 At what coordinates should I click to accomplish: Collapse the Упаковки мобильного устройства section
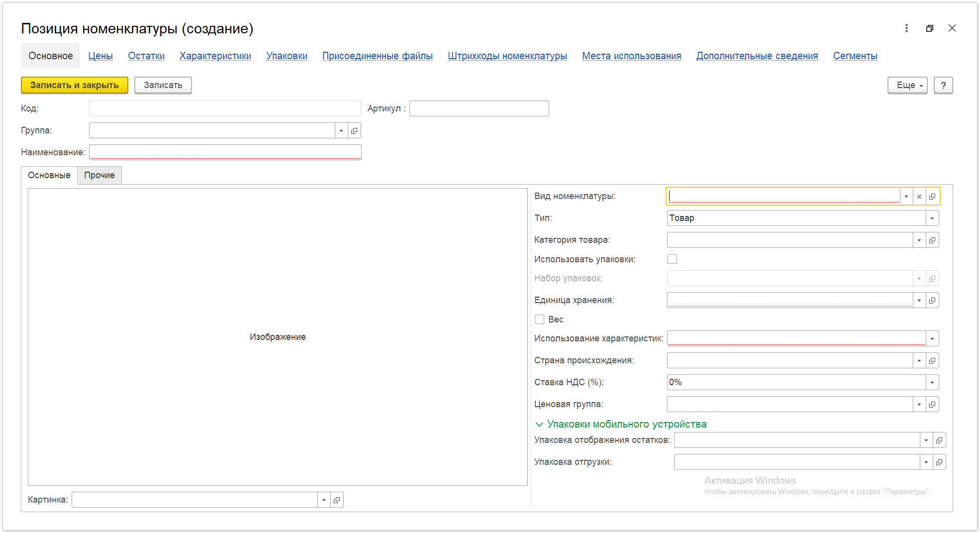point(620,424)
